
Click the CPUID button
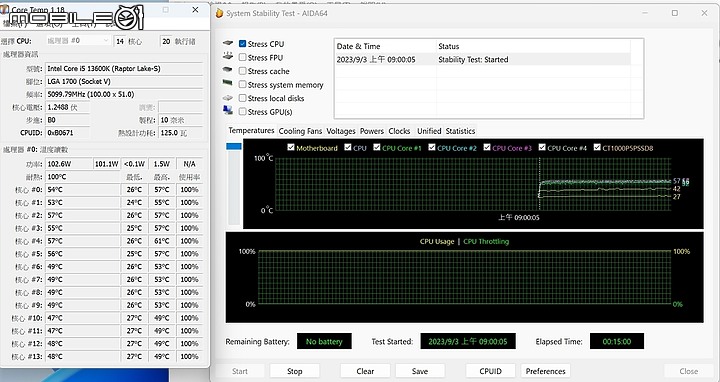pos(490,371)
